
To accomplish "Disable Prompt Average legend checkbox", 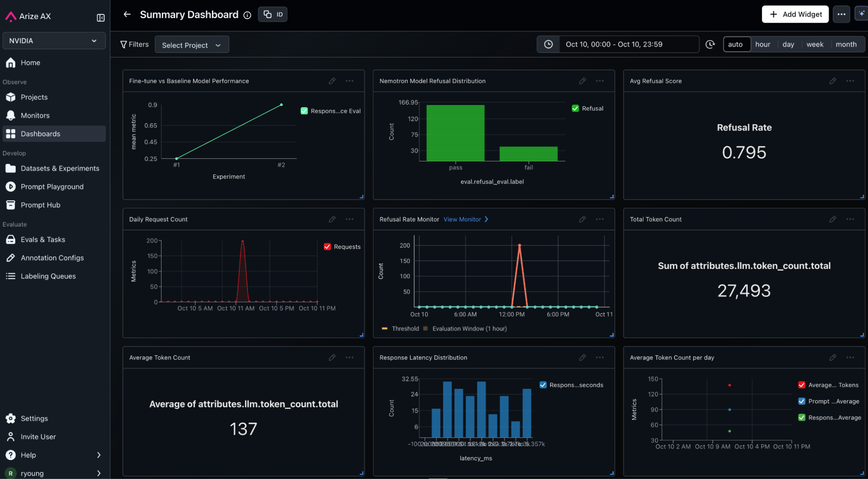I will (x=802, y=401).
